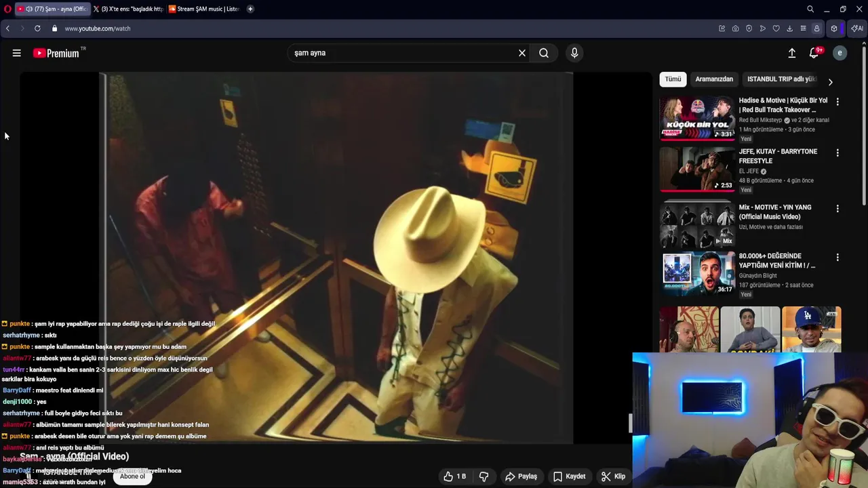Start voice search with microphone icon
Screen dimensions: 868x488
(x=574, y=53)
